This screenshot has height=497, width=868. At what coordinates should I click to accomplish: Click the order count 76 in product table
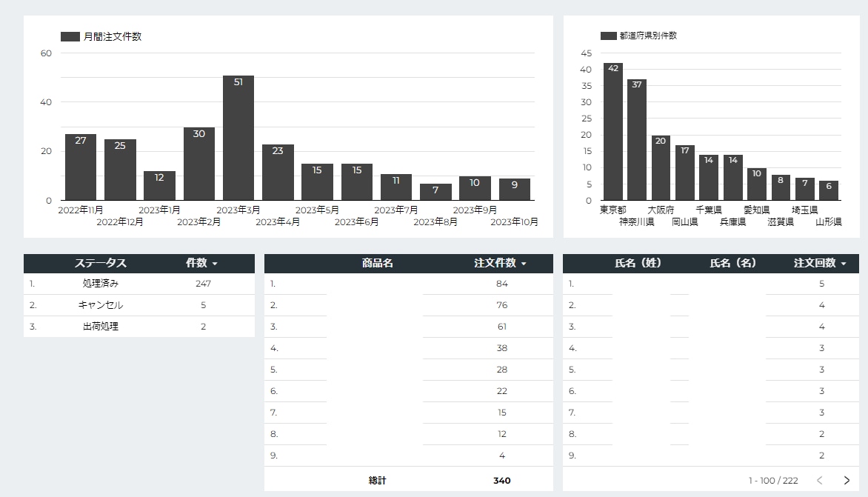tap(502, 305)
